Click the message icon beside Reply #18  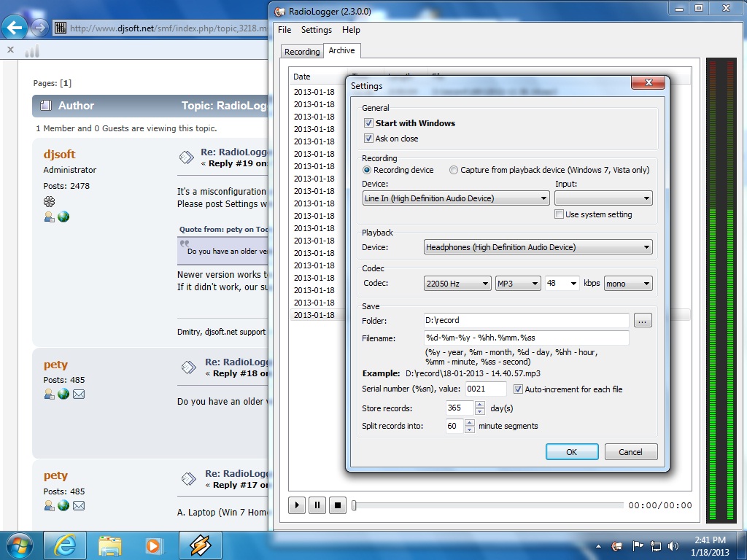(189, 367)
